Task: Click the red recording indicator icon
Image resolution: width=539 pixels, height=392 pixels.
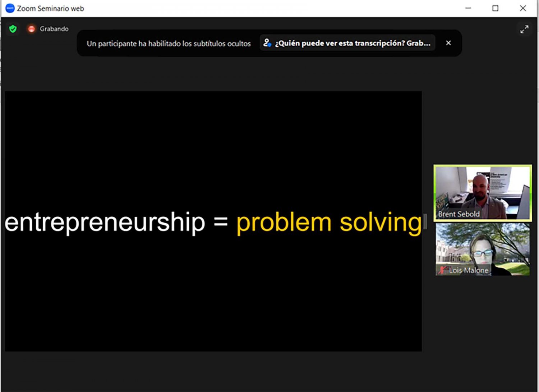Action: click(32, 29)
